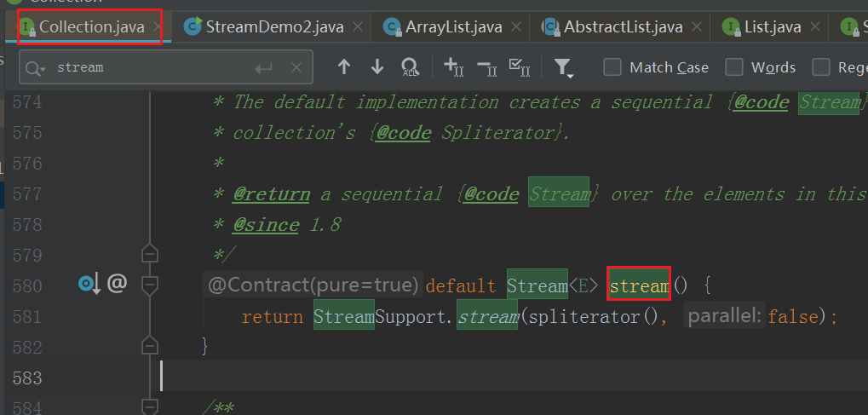Collapse the method end fold marker at line 582
This screenshot has height=415, width=868.
149,346
